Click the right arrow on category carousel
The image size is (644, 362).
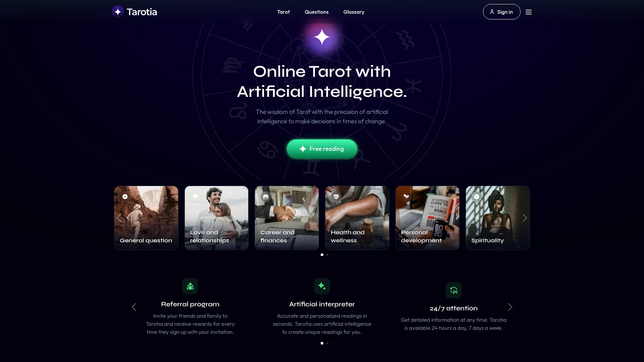click(525, 218)
